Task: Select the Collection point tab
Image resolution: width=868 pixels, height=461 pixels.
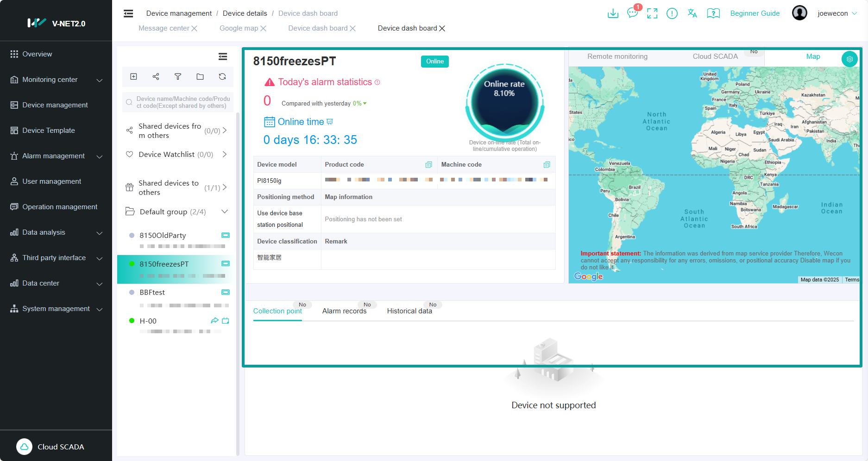Action: coord(277,311)
